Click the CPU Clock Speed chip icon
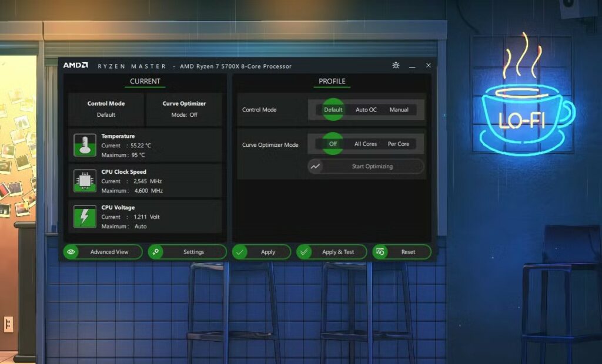This screenshot has width=602, height=364. (x=85, y=181)
